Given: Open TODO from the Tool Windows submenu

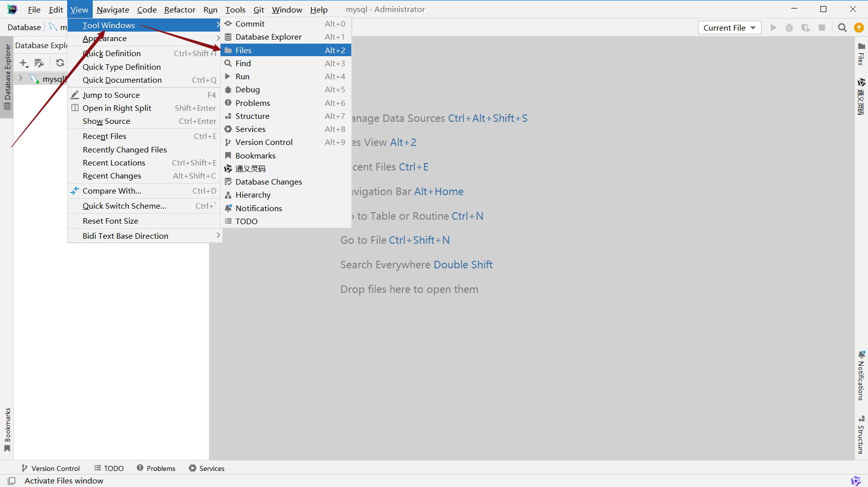Looking at the screenshot, I should [x=286, y=221].
